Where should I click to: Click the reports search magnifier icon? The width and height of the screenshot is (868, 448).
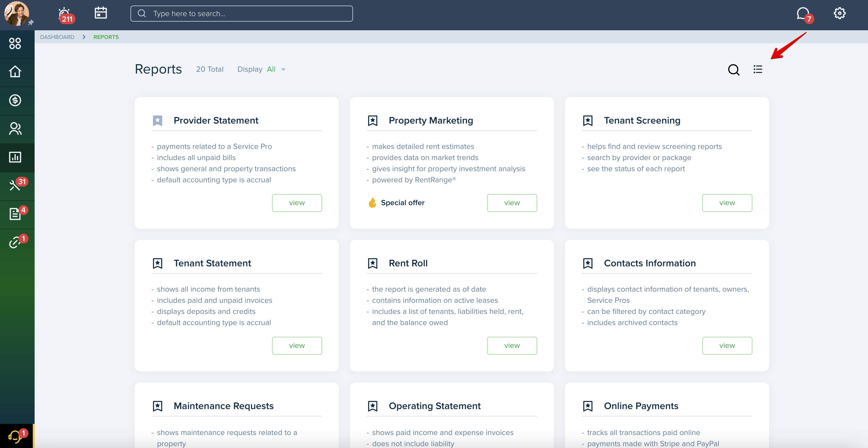(x=733, y=70)
